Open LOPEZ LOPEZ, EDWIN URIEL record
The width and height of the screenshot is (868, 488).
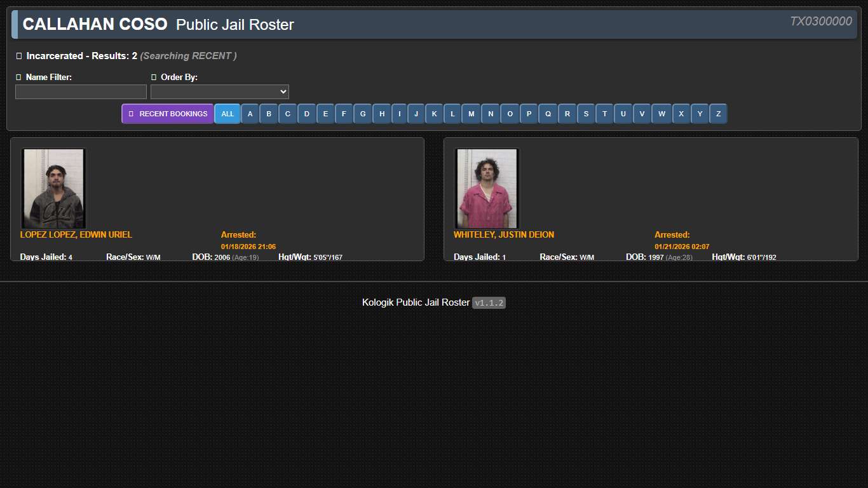[x=76, y=234]
